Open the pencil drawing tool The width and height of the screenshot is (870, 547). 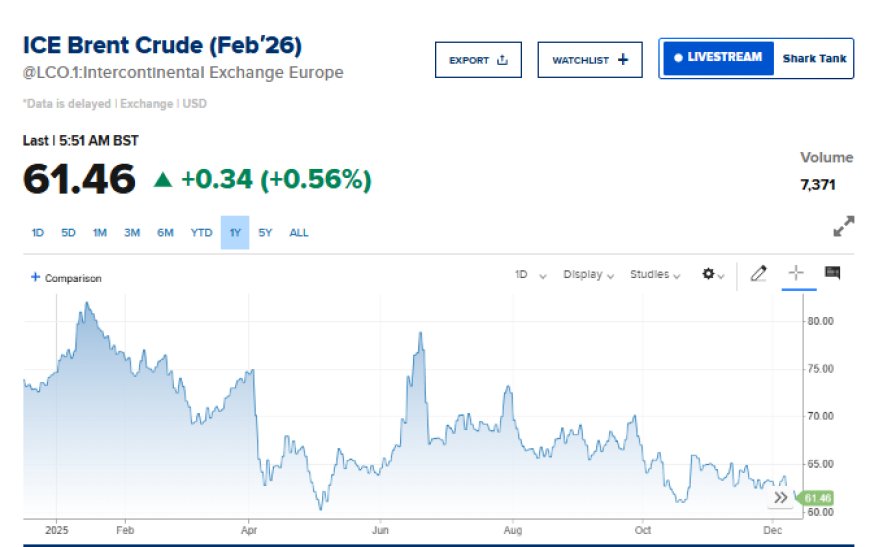758,273
